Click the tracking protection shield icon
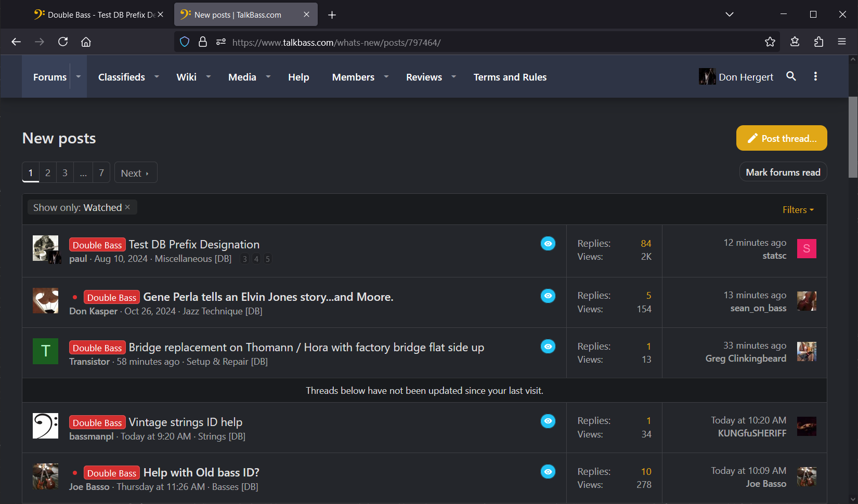Image resolution: width=858 pixels, height=504 pixels. 185,42
